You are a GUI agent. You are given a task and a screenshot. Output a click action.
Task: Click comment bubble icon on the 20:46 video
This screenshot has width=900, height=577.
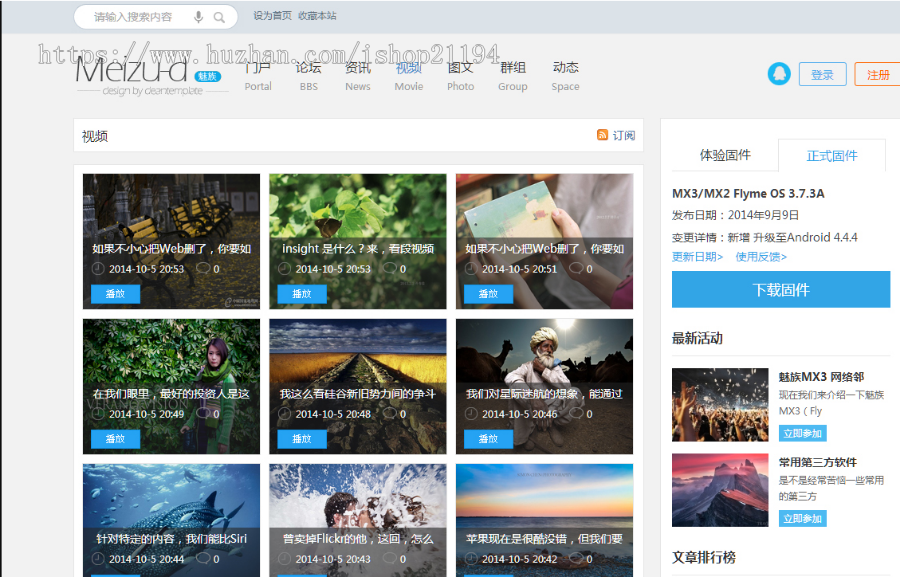(575, 413)
